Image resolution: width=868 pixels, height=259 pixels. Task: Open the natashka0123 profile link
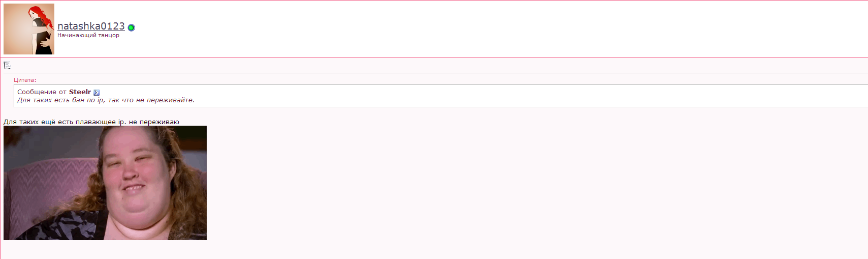coord(91,26)
